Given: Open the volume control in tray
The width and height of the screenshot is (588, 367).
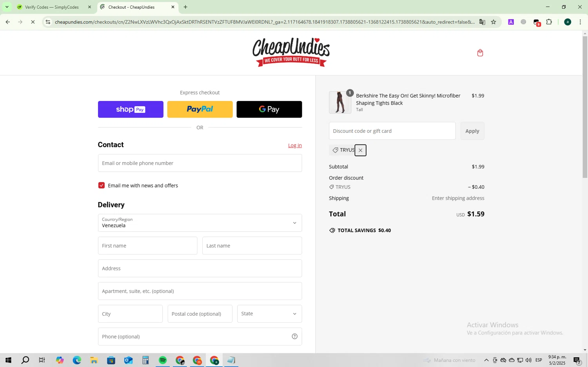Looking at the screenshot, I should click(x=528, y=360).
